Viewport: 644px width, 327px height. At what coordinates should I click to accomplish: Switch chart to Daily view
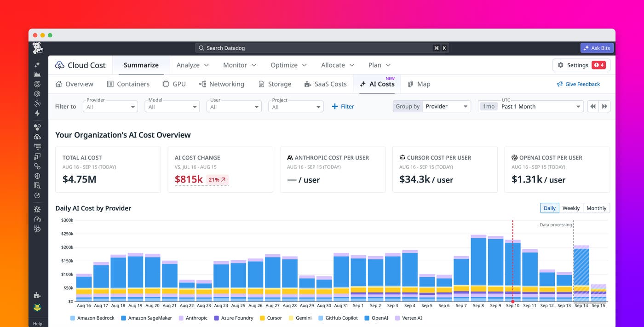coord(550,208)
